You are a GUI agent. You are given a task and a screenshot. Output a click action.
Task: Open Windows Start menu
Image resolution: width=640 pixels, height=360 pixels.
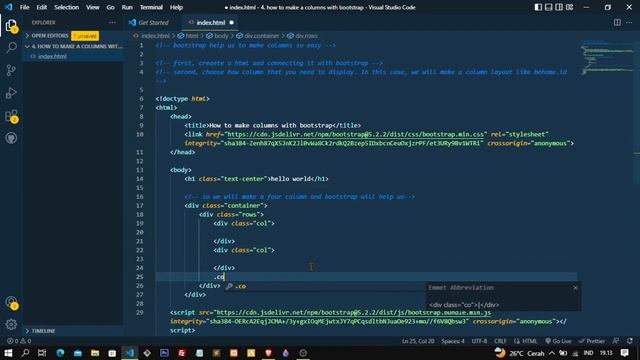tap(8, 353)
